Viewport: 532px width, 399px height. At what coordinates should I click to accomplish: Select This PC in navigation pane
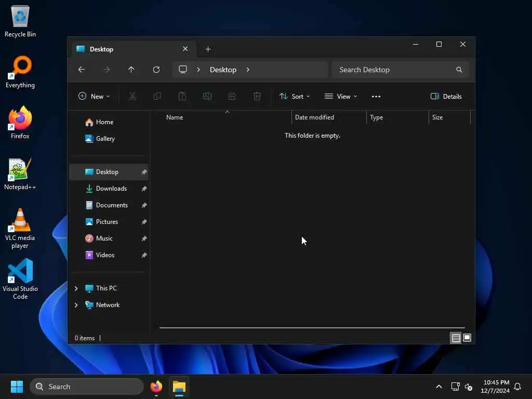pos(106,288)
